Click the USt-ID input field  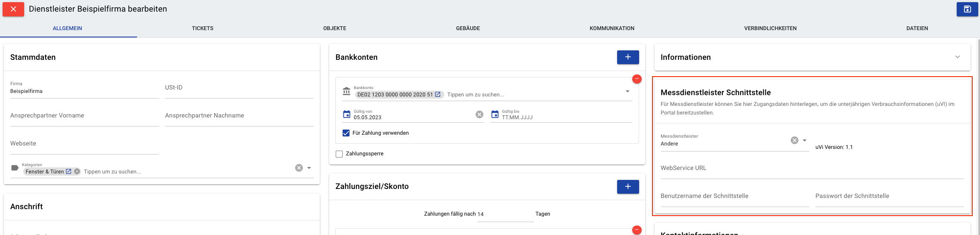[239, 88]
